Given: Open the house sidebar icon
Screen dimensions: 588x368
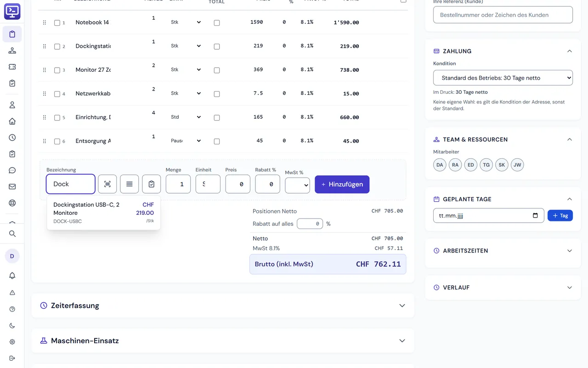Looking at the screenshot, I should 12,121.
